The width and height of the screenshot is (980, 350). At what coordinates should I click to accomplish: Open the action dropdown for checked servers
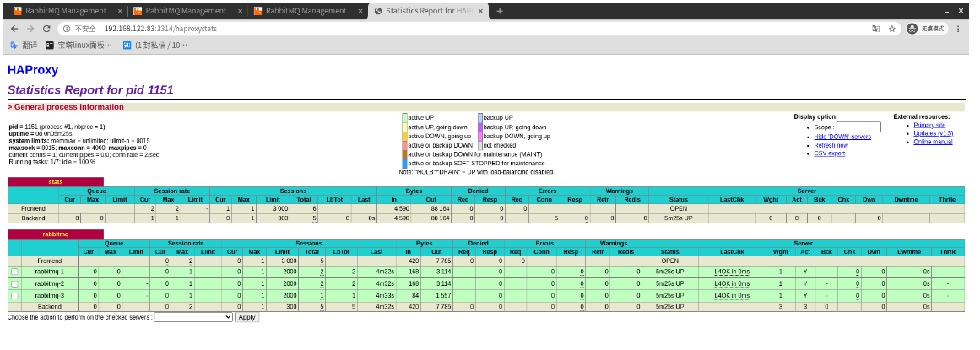[193, 317]
